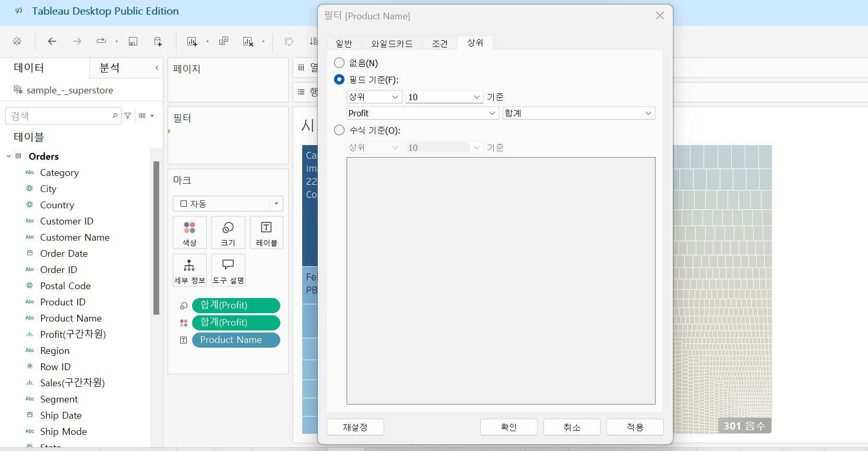The height and width of the screenshot is (451, 868).
Task: Click the 확인 OK button
Action: (x=509, y=427)
